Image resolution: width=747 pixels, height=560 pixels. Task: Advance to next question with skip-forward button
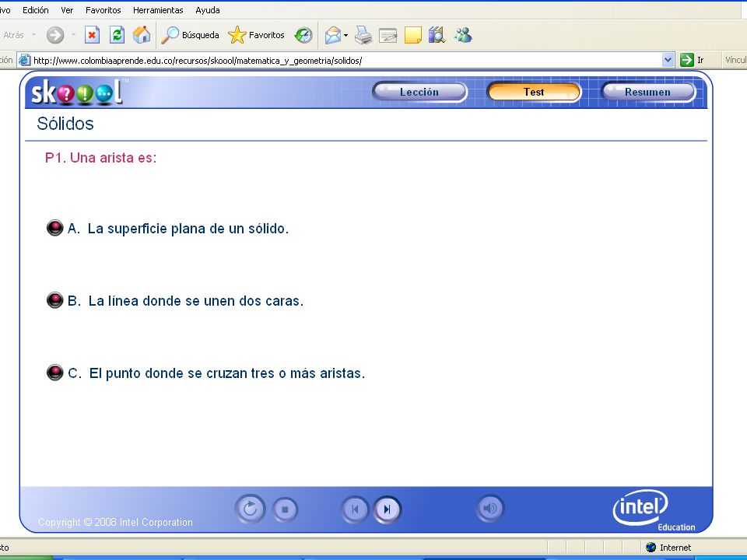(x=387, y=509)
